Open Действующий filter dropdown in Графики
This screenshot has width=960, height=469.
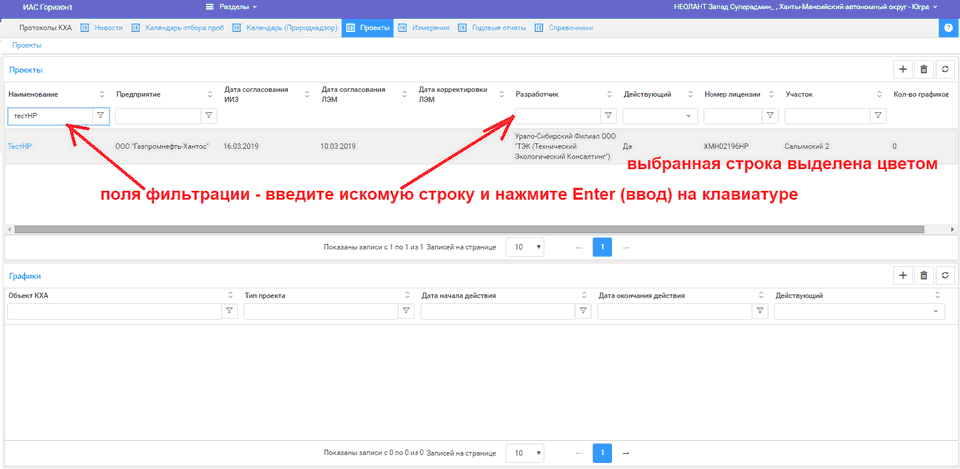[858, 311]
